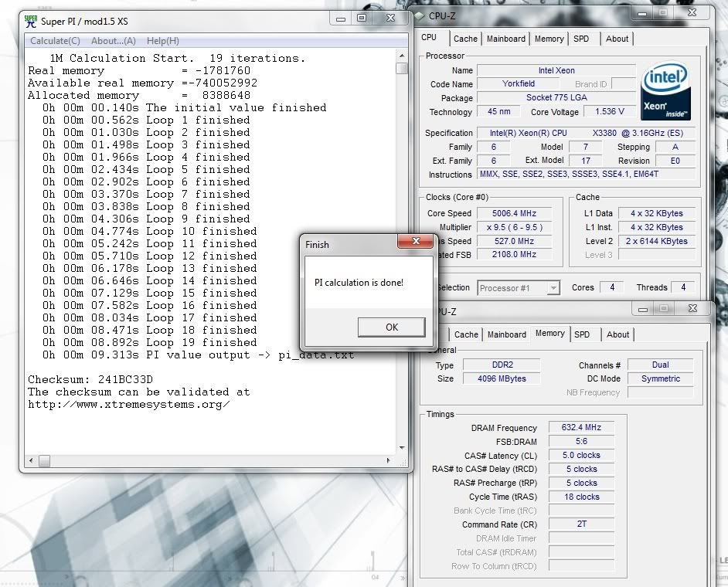The width and height of the screenshot is (728, 587).
Task: Switch to Mainboard tab in upper CPU-Z window
Action: pyautogui.click(x=506, y=39)
